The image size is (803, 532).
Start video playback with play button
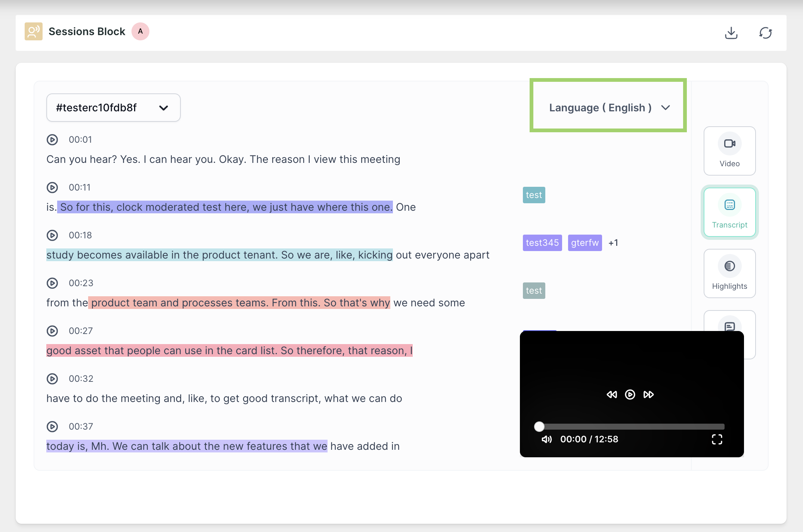pyautogui.click(x=630, y=395)
